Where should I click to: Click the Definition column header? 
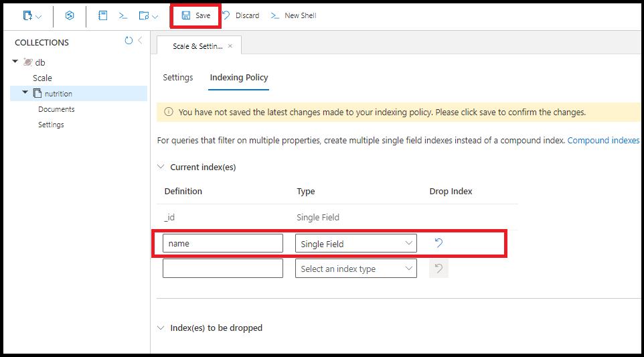coord(183,192)
